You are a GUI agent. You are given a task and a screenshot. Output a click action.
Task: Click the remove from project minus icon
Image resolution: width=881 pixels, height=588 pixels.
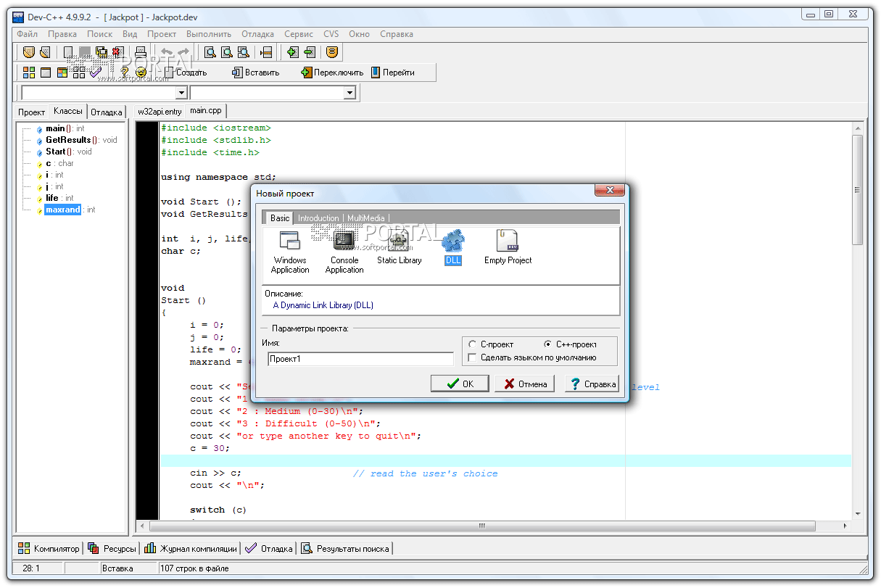[310, 52]
